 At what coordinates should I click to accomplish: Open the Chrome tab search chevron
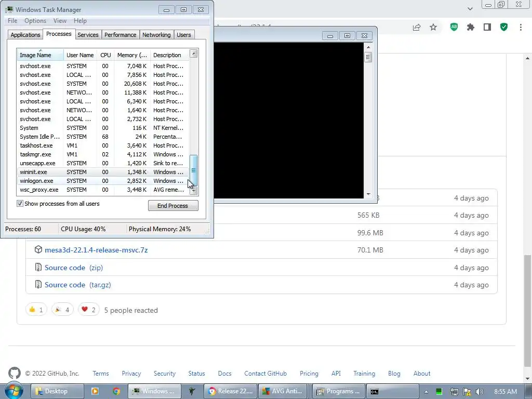[x=470, y=9]
